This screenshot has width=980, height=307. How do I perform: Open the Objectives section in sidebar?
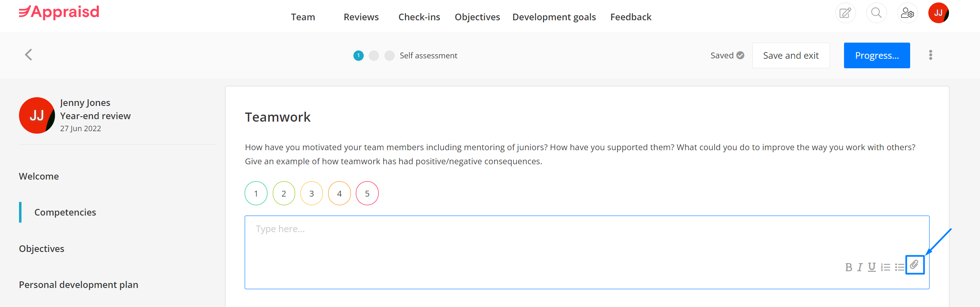42,249
